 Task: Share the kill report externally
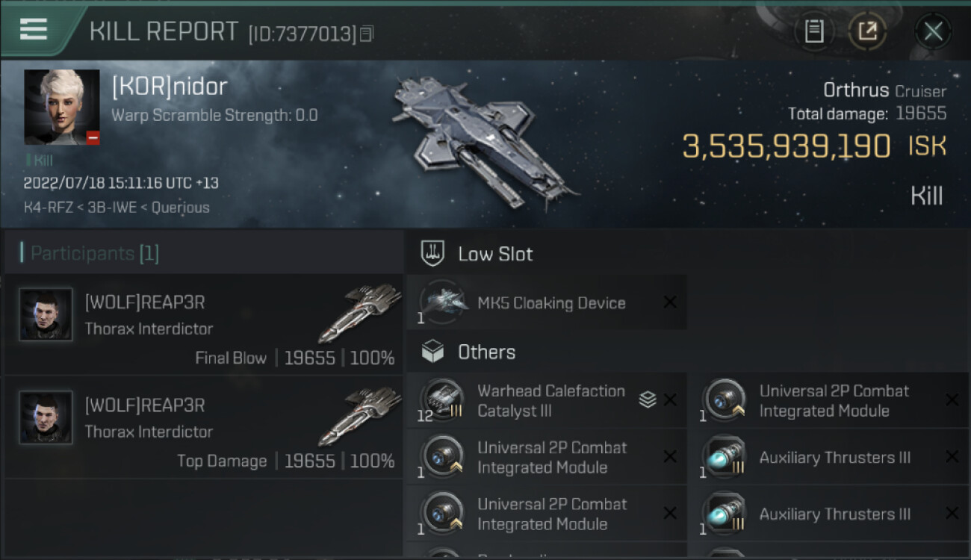click(866, 31)
